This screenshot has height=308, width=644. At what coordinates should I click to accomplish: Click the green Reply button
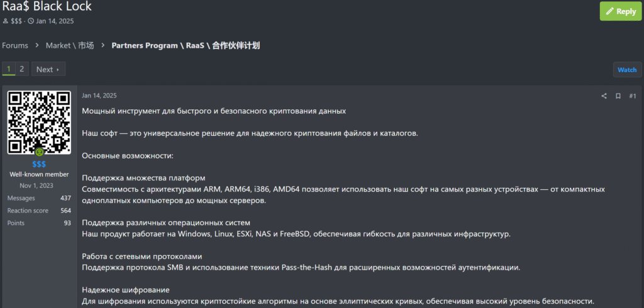point(622,11)
